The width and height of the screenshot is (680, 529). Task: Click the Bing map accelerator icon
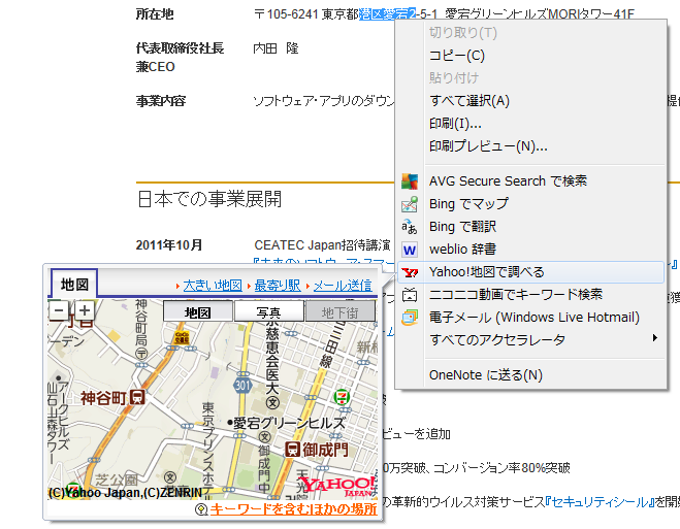point(409,204)
